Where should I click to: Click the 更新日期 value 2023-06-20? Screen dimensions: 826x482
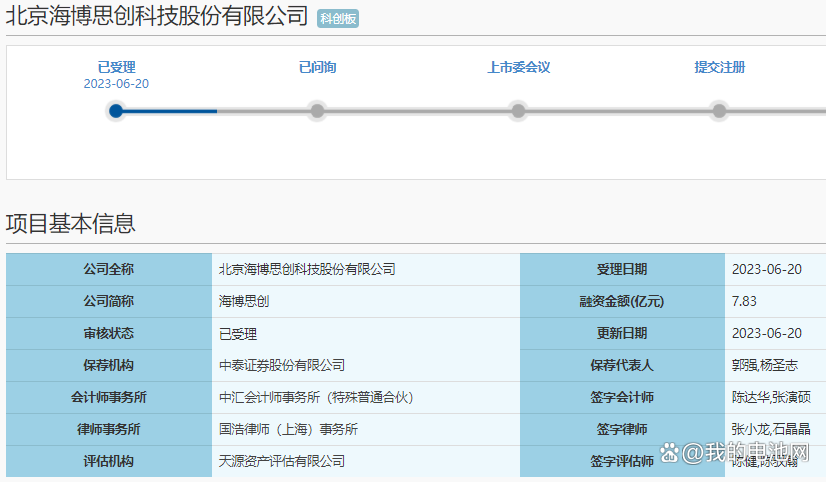[x=767, y=333]
